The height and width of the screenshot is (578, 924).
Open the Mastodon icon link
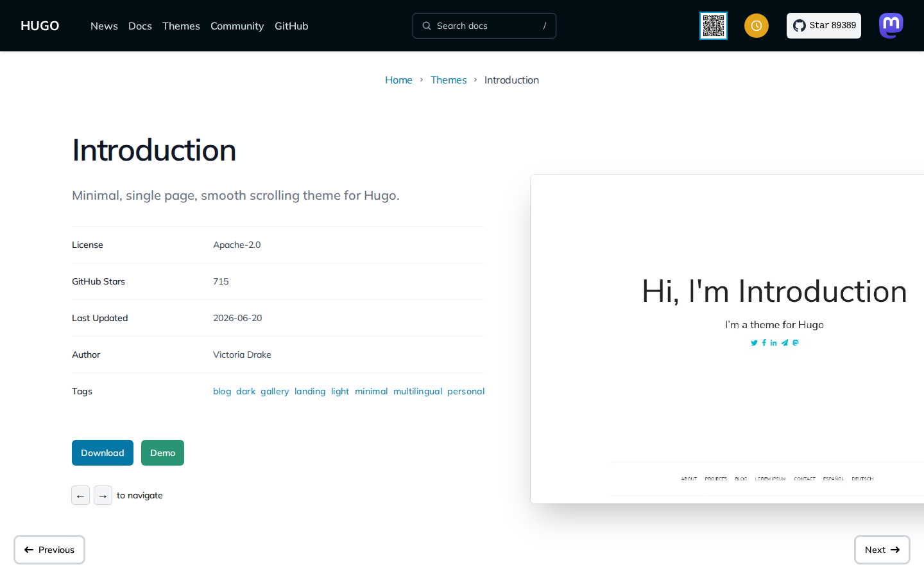891,26
